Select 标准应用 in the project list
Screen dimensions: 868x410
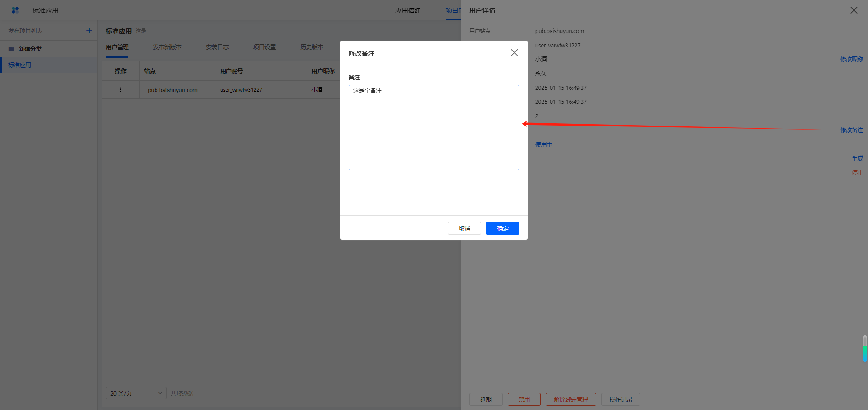[20, 65]
